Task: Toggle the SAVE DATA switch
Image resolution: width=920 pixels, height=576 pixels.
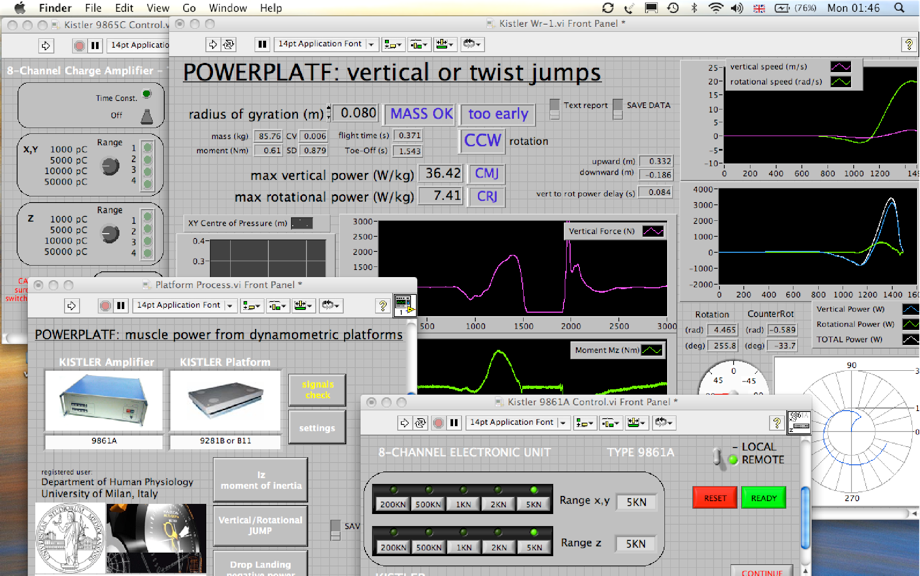Action: (x=617, y=109)
